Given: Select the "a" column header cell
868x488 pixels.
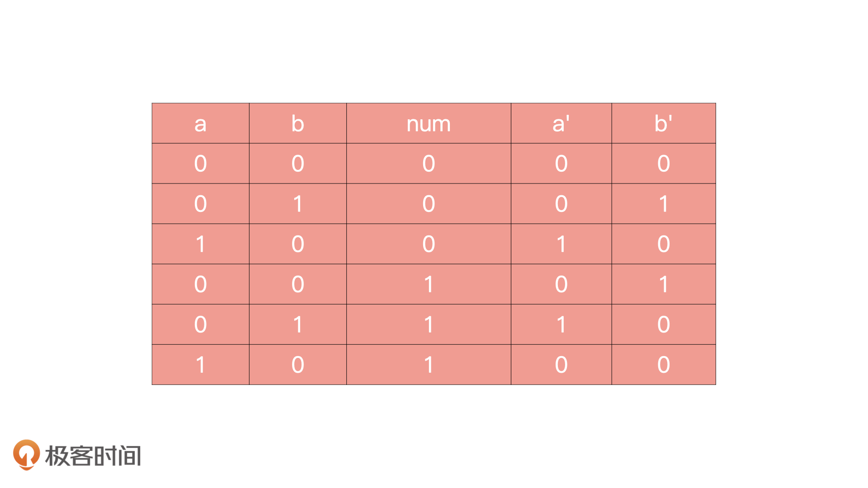Looking at the screenshot, I should [200, 123].
